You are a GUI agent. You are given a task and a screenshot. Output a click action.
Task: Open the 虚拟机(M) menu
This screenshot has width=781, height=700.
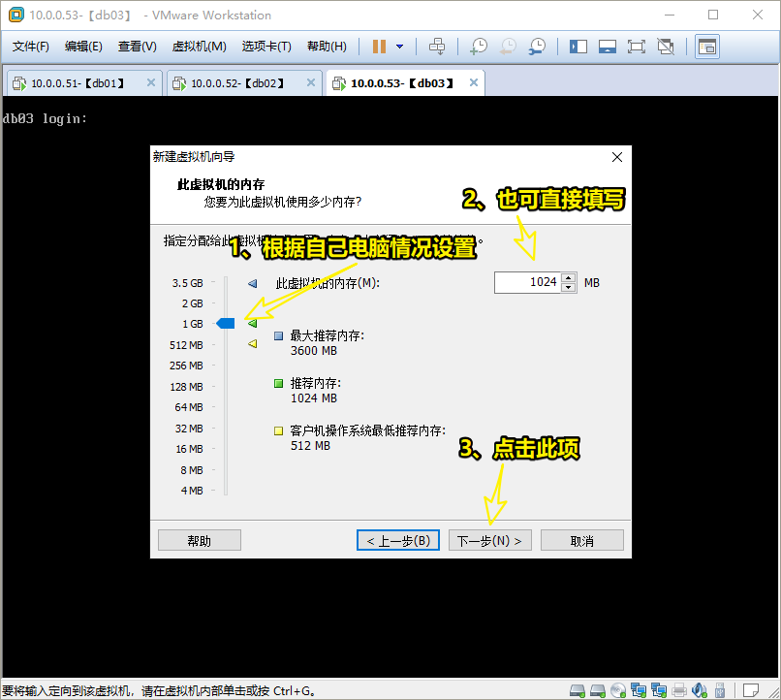click(x=199, y=47)
